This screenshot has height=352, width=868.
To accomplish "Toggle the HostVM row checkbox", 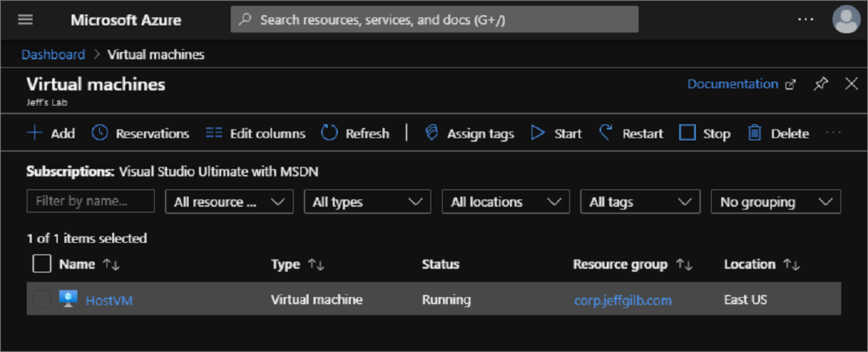I will click(x=41, y=299).
